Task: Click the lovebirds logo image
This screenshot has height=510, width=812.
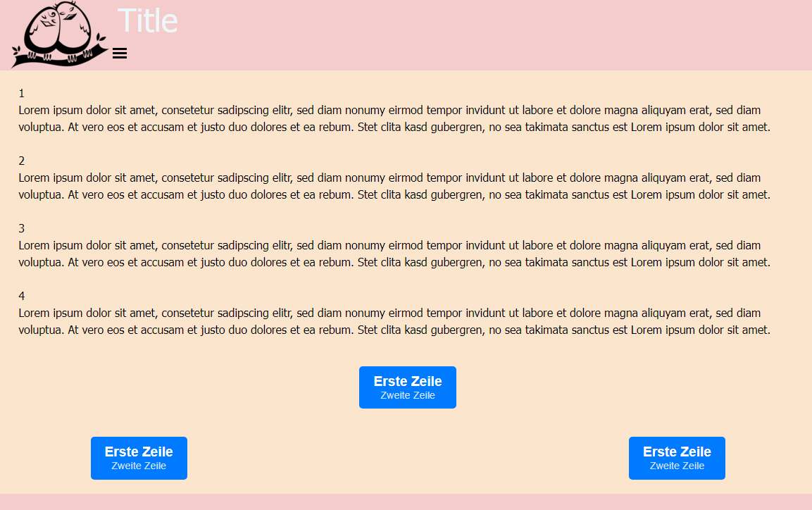Action: [x=58, y=34]
